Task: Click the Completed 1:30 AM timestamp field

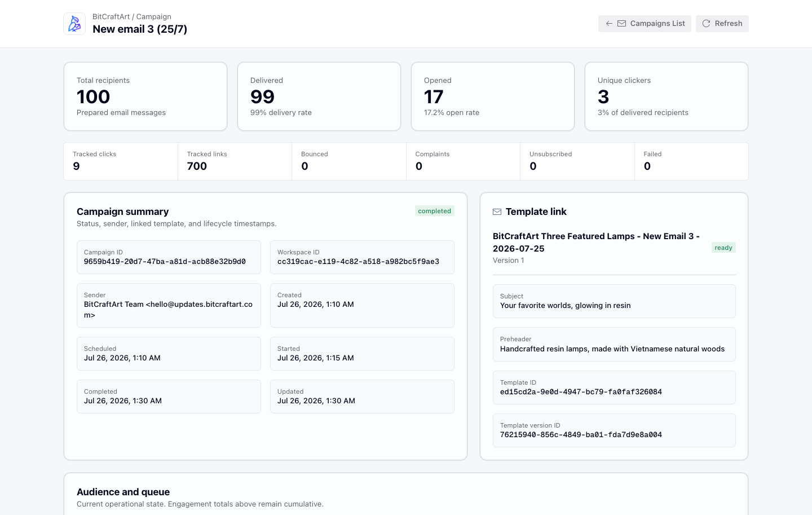Action: 169,397
